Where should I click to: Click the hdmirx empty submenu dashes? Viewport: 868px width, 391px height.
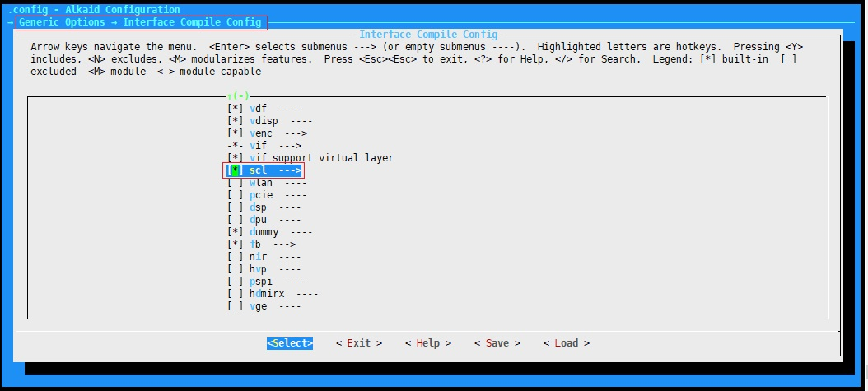point(307,294)
